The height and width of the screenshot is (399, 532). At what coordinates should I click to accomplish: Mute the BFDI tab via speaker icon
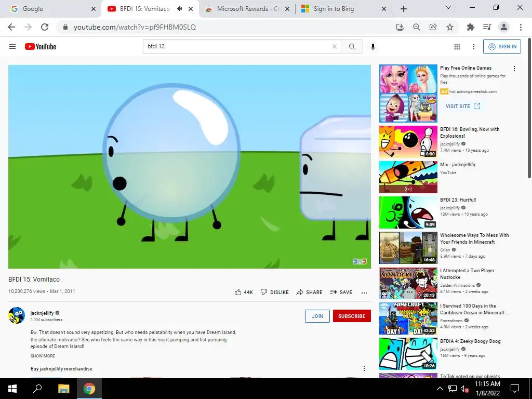click(179, 9)
